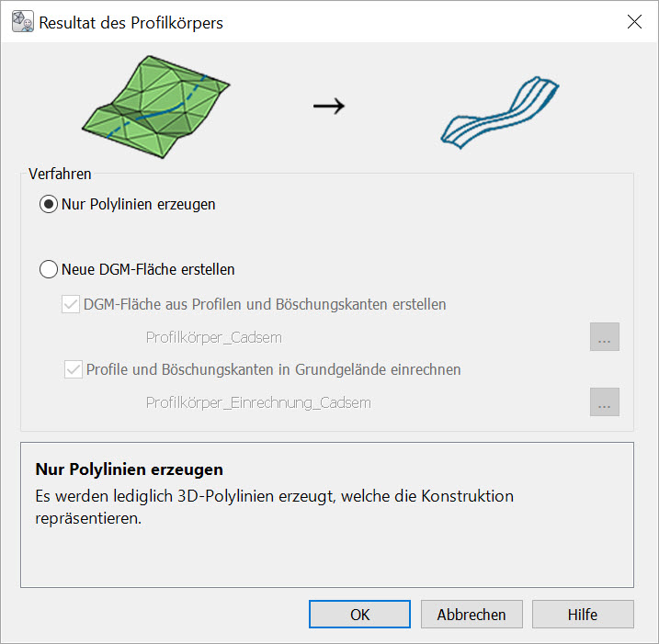Open help with the Hilfe button
Image resolution: width=659 pixels, height=644 pixels.
coord(582,615)
